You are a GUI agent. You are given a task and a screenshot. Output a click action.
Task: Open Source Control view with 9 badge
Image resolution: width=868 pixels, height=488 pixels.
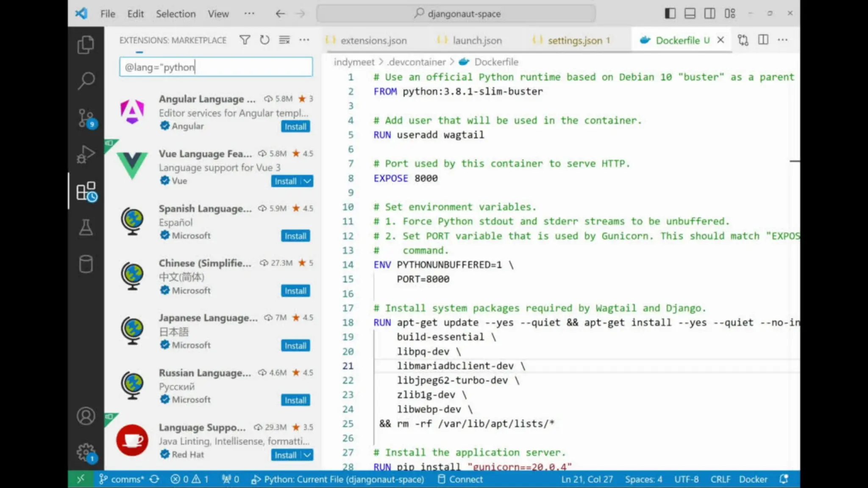[x=86, y=118]
